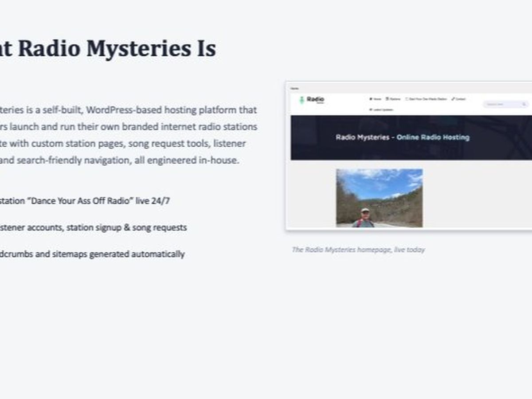Click the search field in the embedded homepage
The image size is (532, 399).
(x=506, y=104)
